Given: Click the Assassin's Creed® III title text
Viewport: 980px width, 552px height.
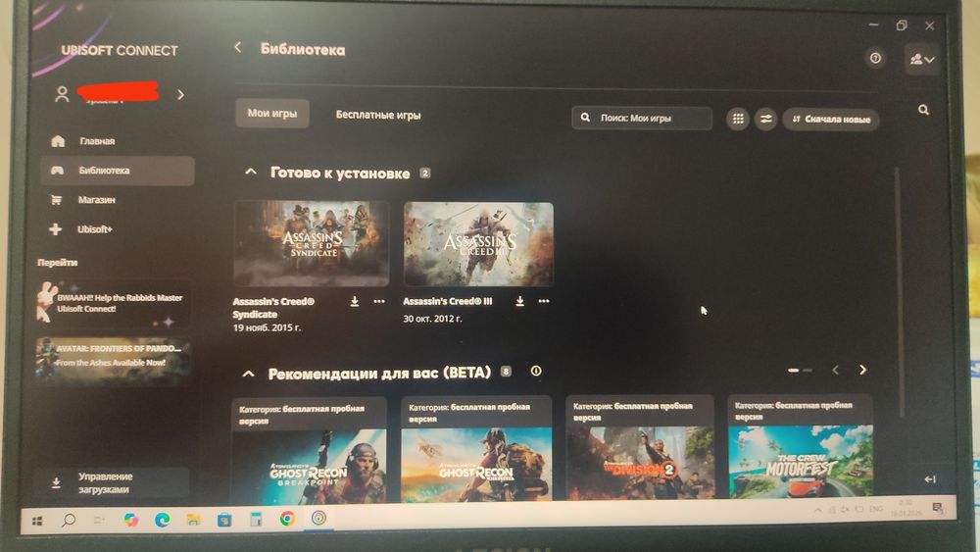Looking at the screenshot, I should tap(448, 301).
